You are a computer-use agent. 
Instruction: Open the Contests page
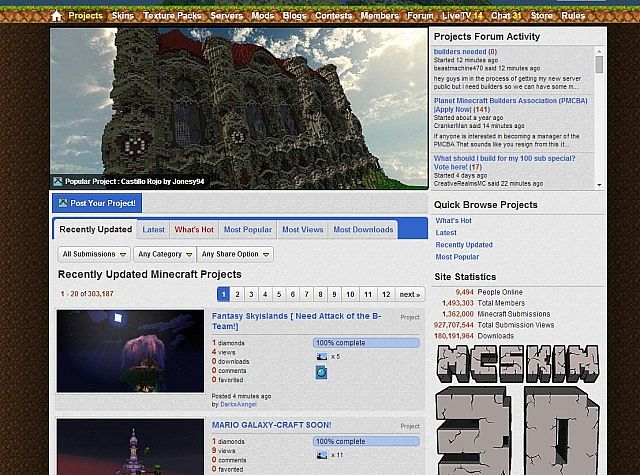pyautogui.click(x=333, y=16)
